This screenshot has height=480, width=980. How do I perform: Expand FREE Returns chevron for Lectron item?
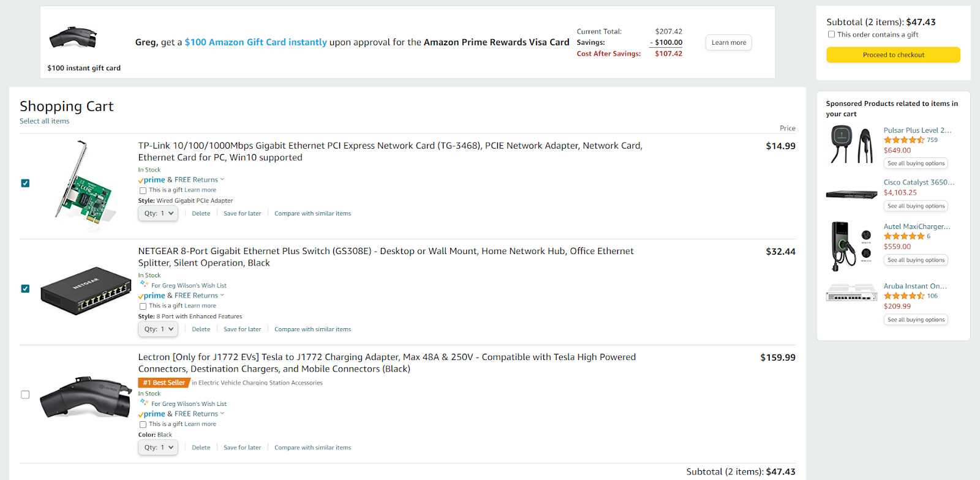tap(222, 413)
